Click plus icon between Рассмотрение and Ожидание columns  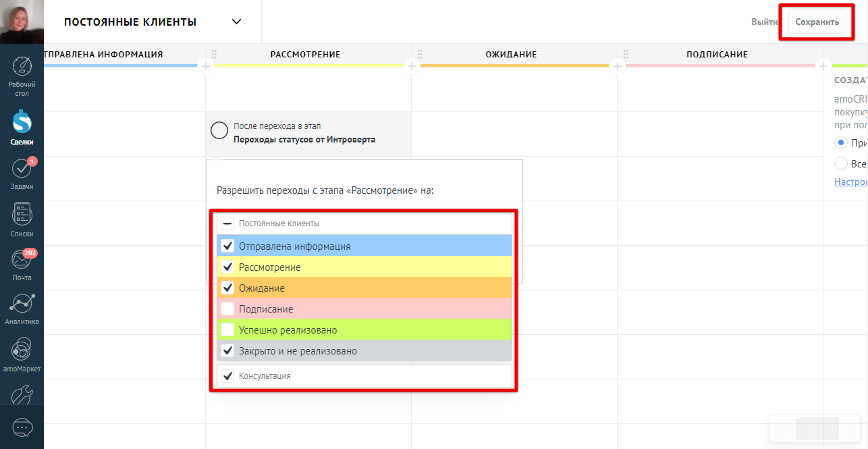point(412,65)
